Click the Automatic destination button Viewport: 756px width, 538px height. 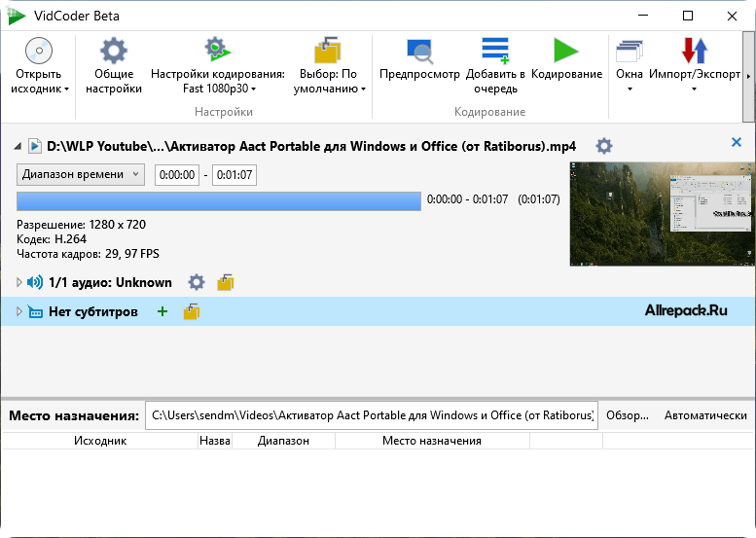pos(705,415)
